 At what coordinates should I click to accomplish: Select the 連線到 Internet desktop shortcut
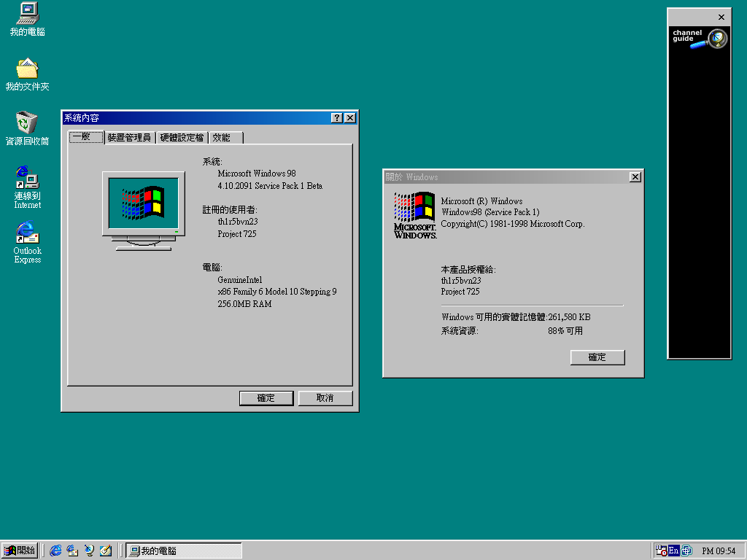click(27, 187)
